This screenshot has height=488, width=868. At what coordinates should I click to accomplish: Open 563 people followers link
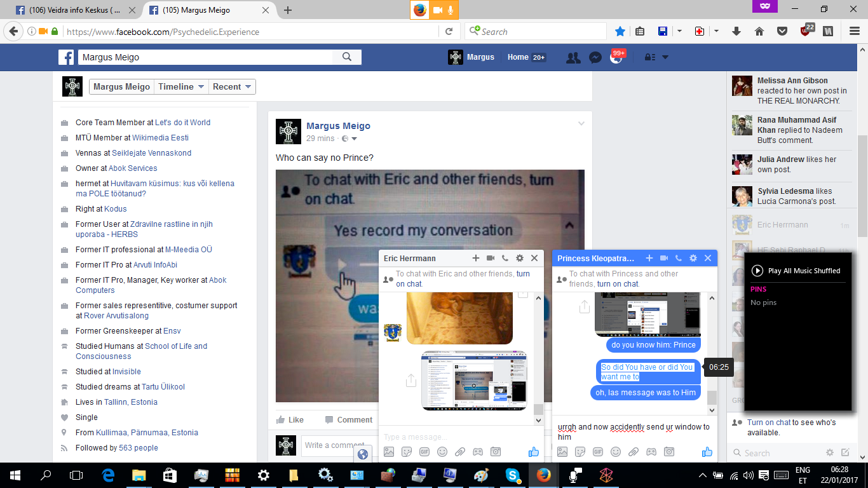point(139,448)
